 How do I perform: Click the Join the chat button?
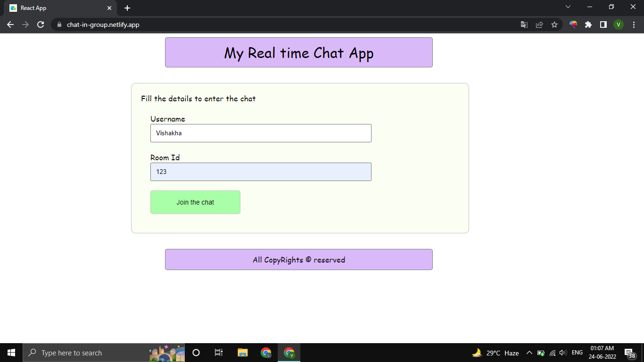(195, 202)
